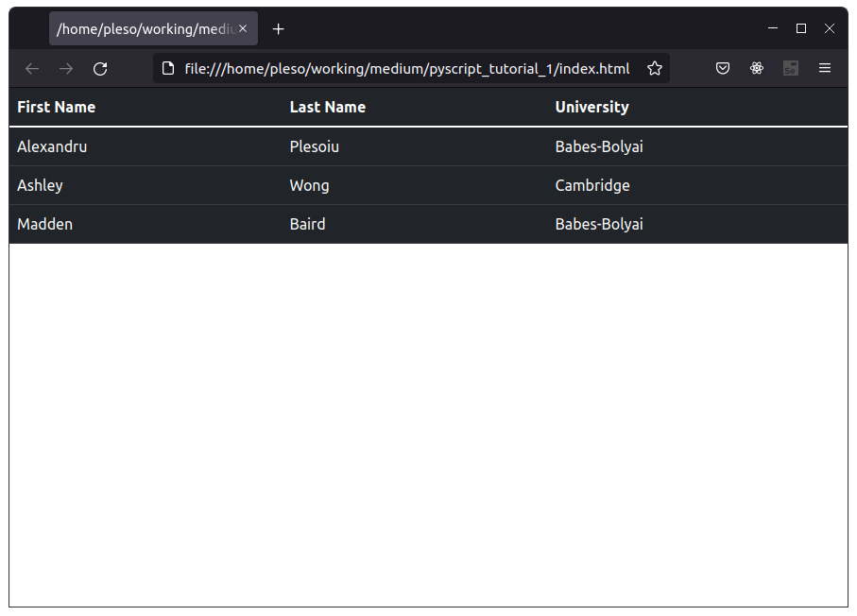Focus the address bar URL field

406,68
